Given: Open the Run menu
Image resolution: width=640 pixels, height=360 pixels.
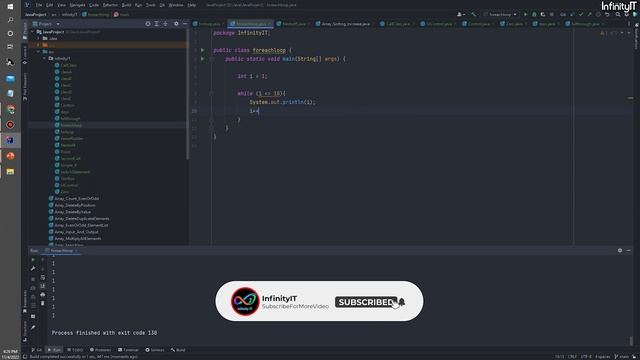Looking at the screenshot, I should pyautogui.click(x=138, y=5).
